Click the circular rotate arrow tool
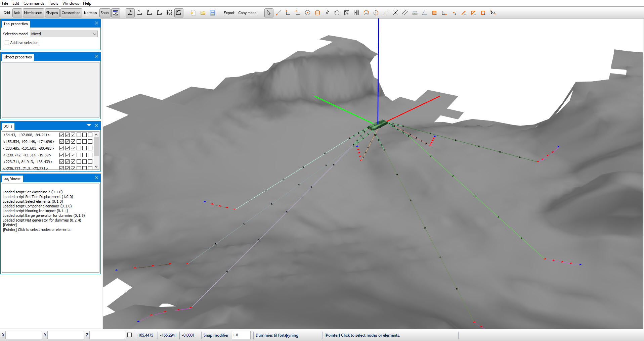Viewport: 644px width, 341px height. (x=337, y=13)
